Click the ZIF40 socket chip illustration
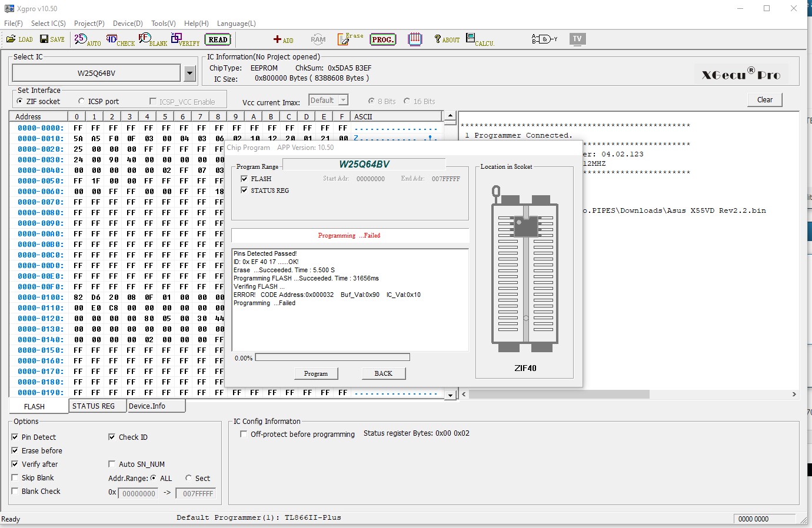The height and width of the screenshot is (528, 812). [525, 269]
